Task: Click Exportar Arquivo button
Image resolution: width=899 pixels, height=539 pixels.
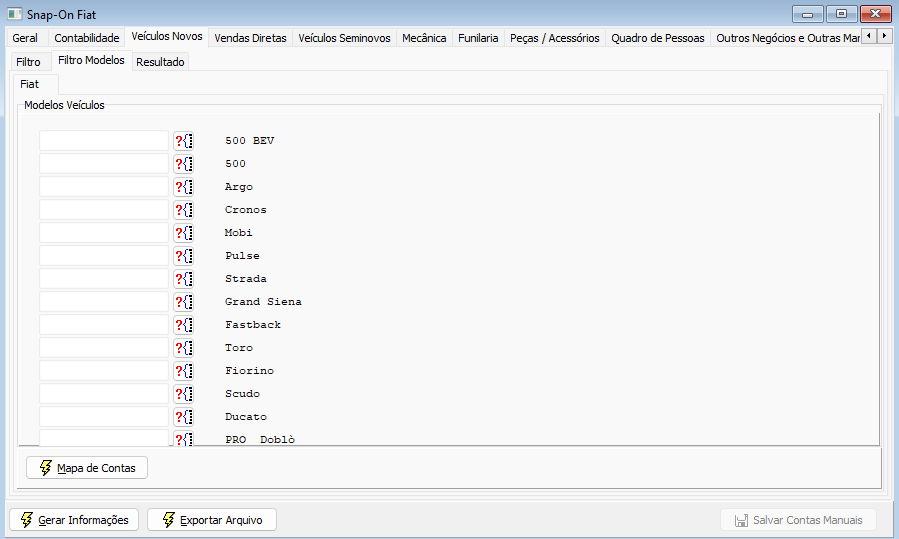Action: point(212,520)
